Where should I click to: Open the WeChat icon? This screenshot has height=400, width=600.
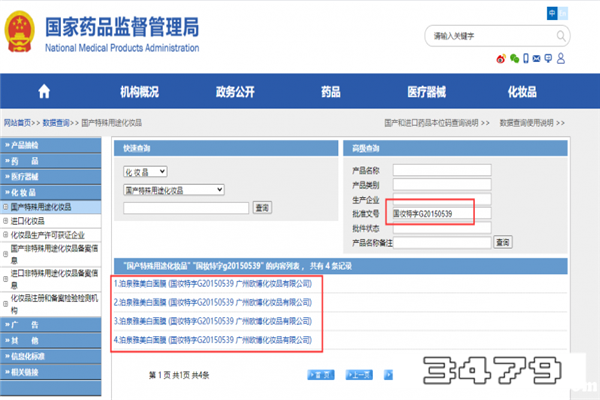516,58
